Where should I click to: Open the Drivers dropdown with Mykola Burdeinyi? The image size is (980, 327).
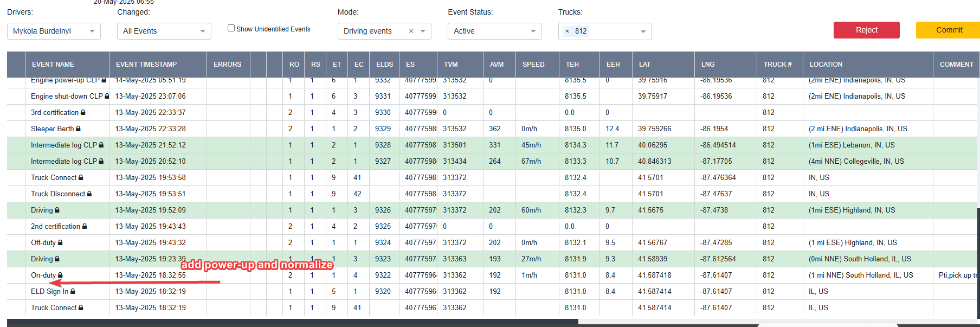coord(54,31)
